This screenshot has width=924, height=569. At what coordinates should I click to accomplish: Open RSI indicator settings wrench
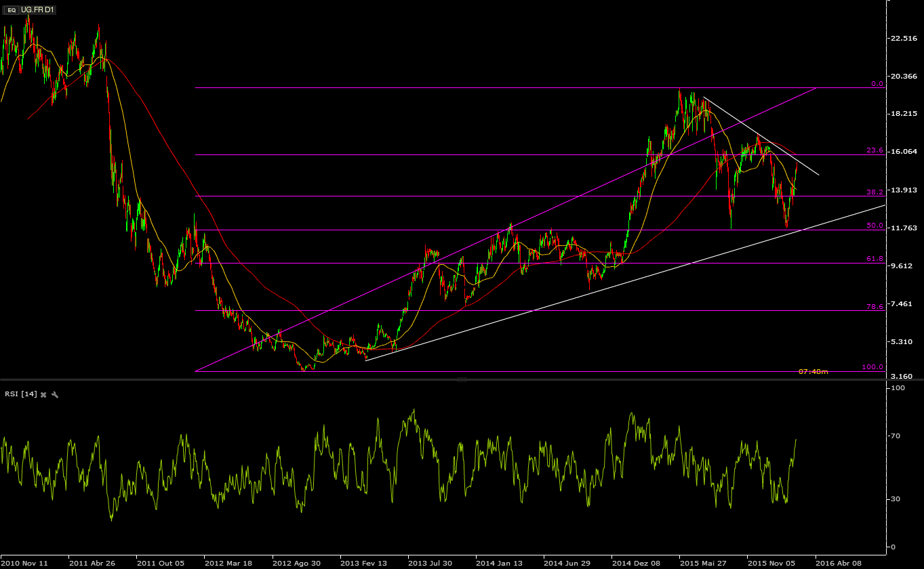click(x=55, y=394)
